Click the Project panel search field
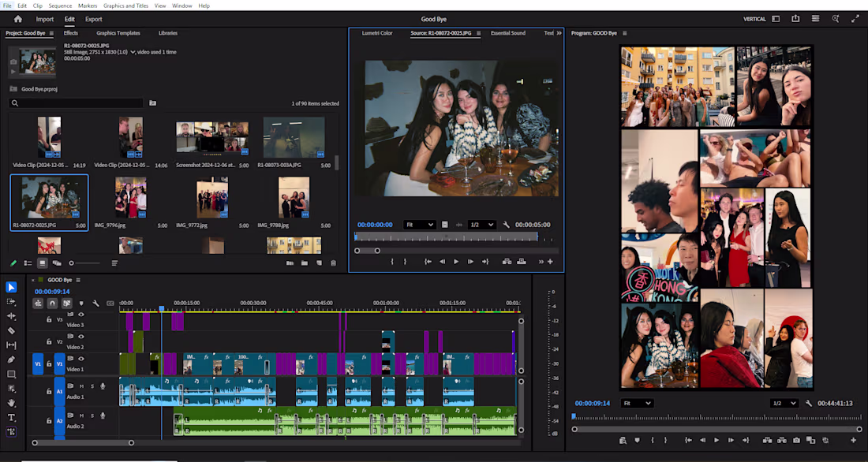868x462 pixels. coord(77,103)
